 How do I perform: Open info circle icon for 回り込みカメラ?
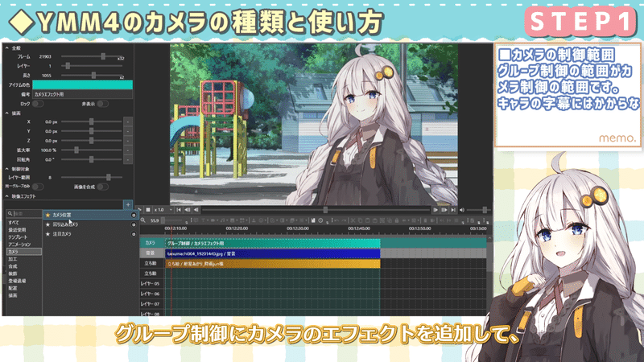click(x=134, y=224)
